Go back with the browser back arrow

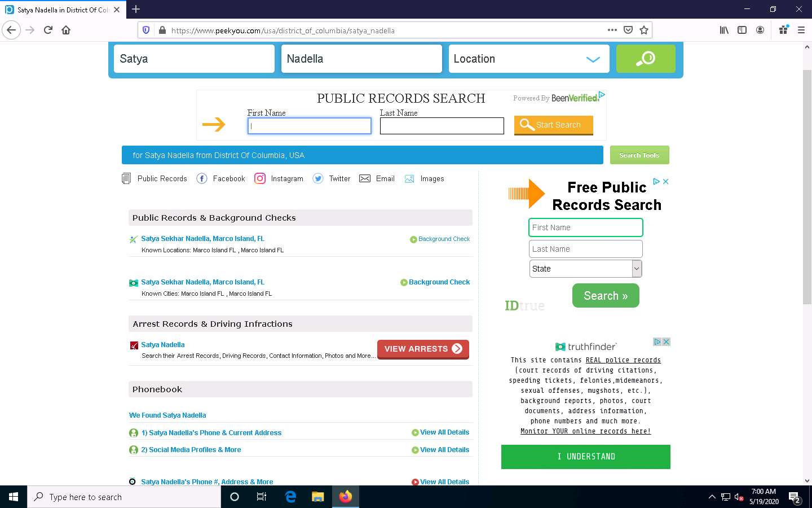(x=11, y=30)
